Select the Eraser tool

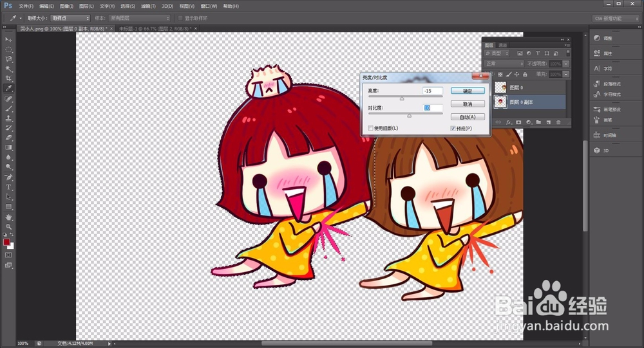(x=8, y=138)
